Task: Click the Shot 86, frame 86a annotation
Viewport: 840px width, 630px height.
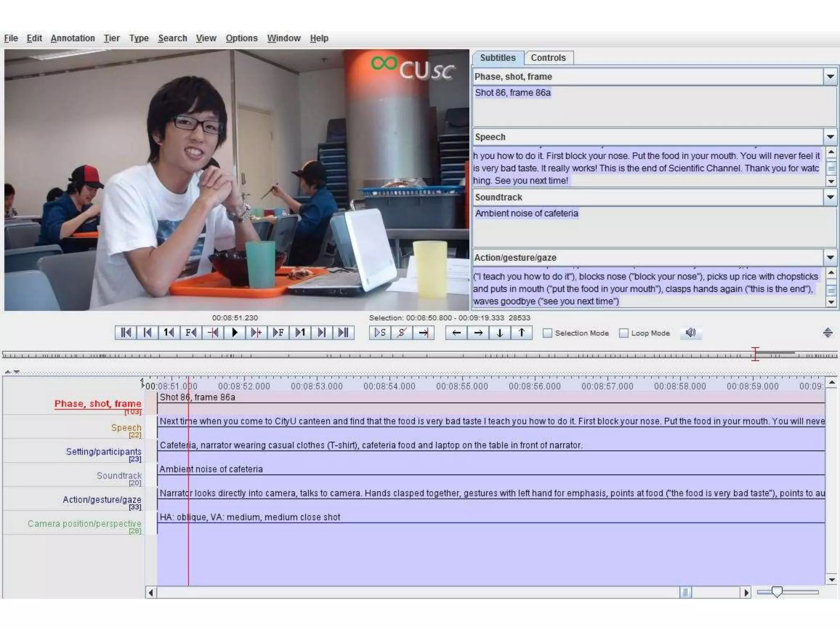Action: pos(197,397)
